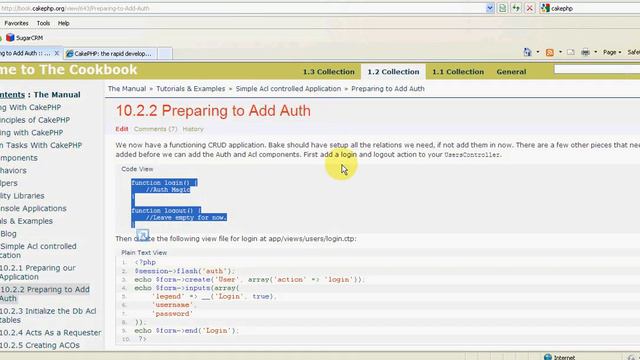Open the SugarCRM bookmark in favorites bar
The image size is (640, 360).
[24, 38]
